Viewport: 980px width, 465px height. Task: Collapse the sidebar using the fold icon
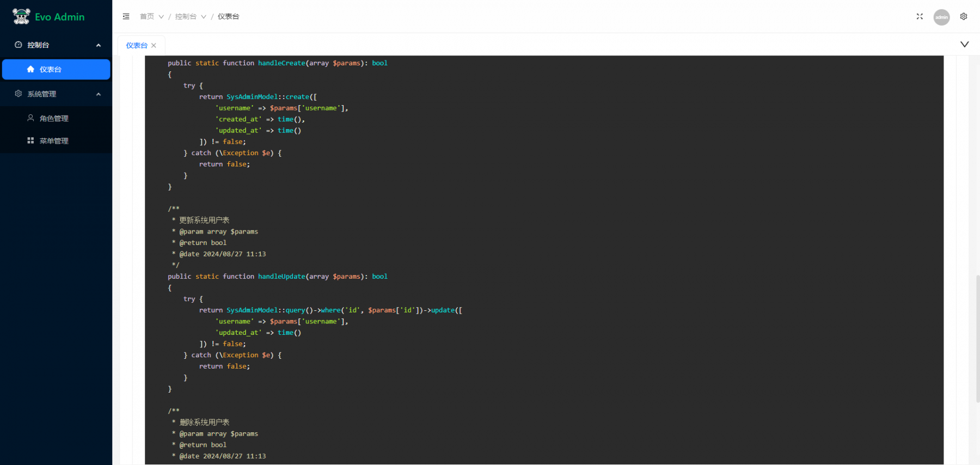(126, 16)
